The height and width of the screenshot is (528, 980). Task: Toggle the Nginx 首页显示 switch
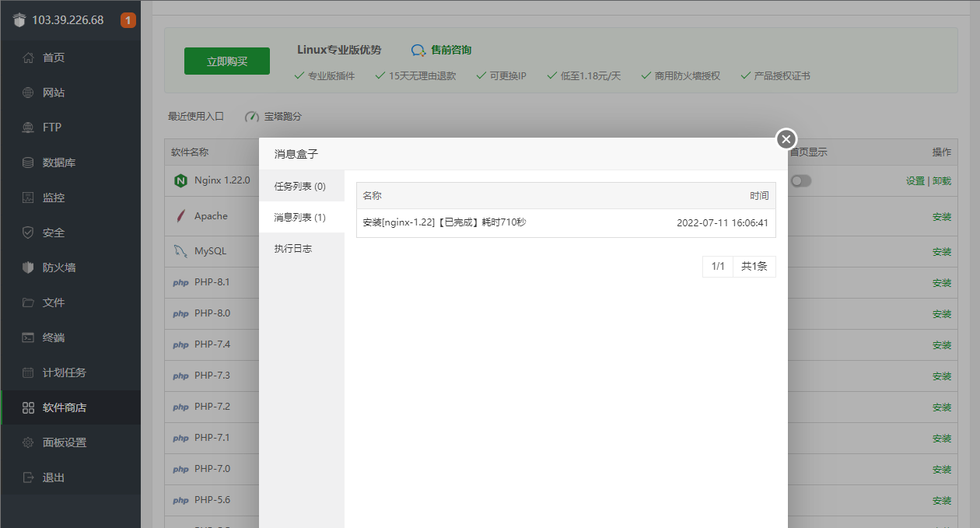click(x=801, y=180)
